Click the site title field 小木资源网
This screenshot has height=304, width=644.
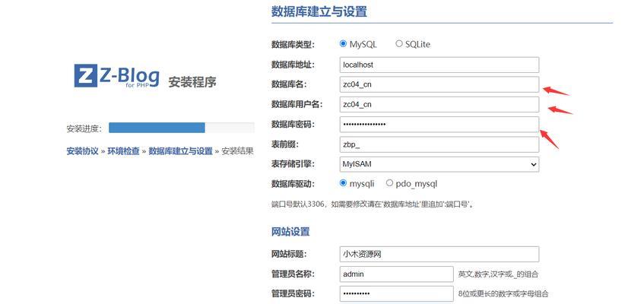[x=439, y=255]
